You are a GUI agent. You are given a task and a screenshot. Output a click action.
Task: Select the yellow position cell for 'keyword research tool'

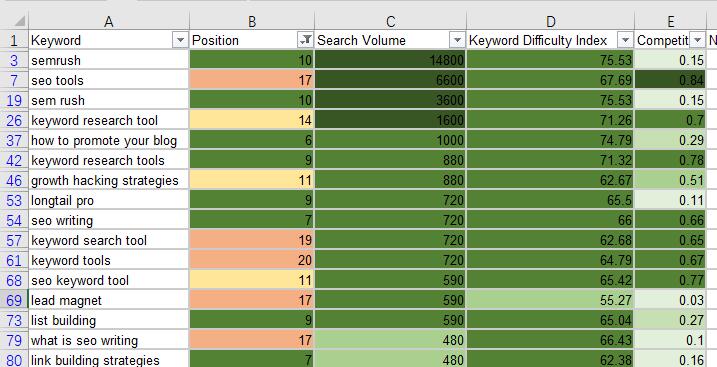click(x=251, y=121)
